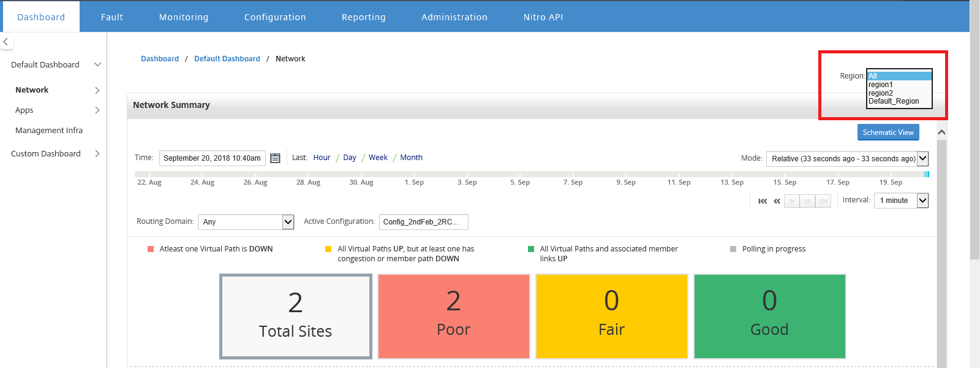Image resolution: width=980 pixels, height=368 pixels.
Task: Collapse Default Dashboard section
Action: click(x=97, y=64)
